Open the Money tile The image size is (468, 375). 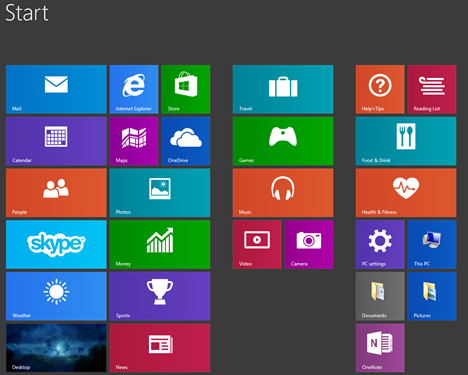[x=160, y=244]
